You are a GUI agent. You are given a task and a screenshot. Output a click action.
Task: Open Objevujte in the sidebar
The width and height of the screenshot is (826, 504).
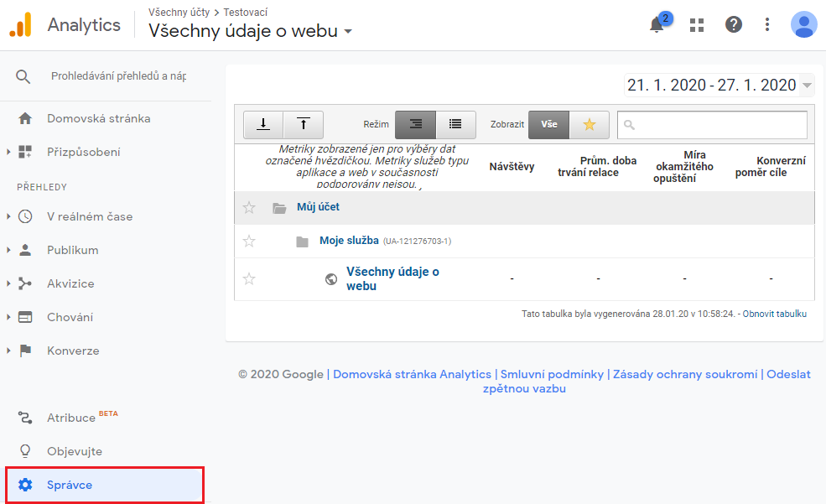coord(75,451)
